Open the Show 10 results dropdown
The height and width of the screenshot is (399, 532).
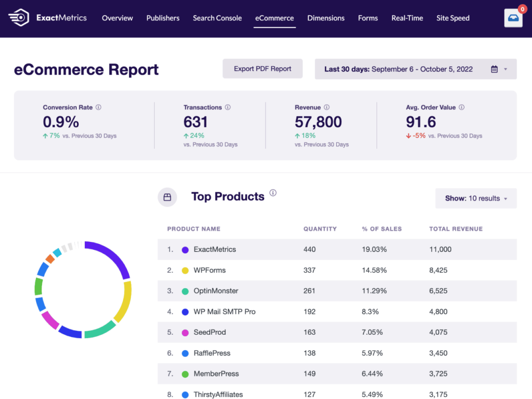point(476,199)
